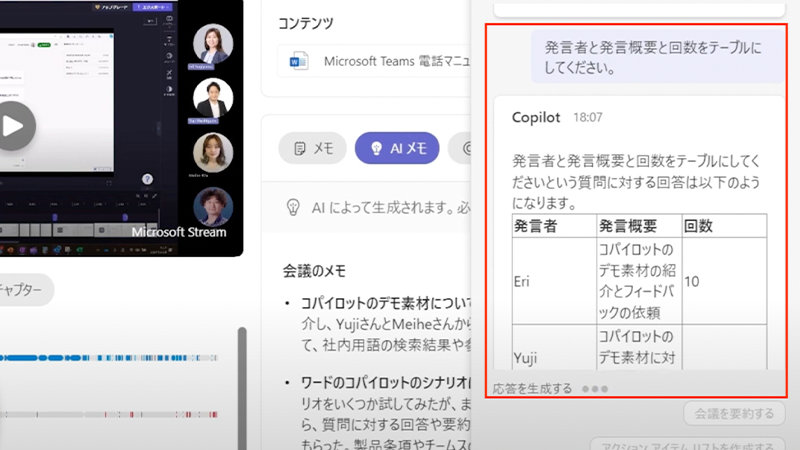Select the top participant's video thumbnail
This screenshot has width=800, height=450.
tap(212, 45)
